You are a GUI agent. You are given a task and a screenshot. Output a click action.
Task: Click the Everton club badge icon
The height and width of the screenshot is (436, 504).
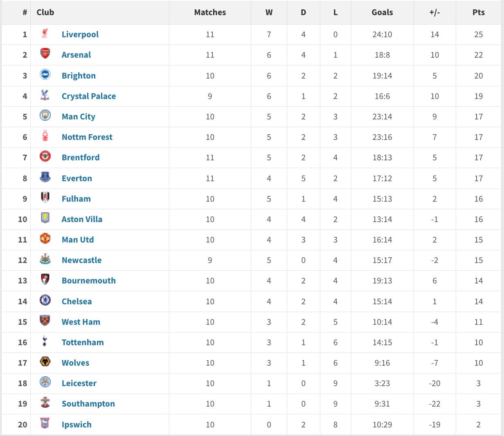(x=45, y=177)
